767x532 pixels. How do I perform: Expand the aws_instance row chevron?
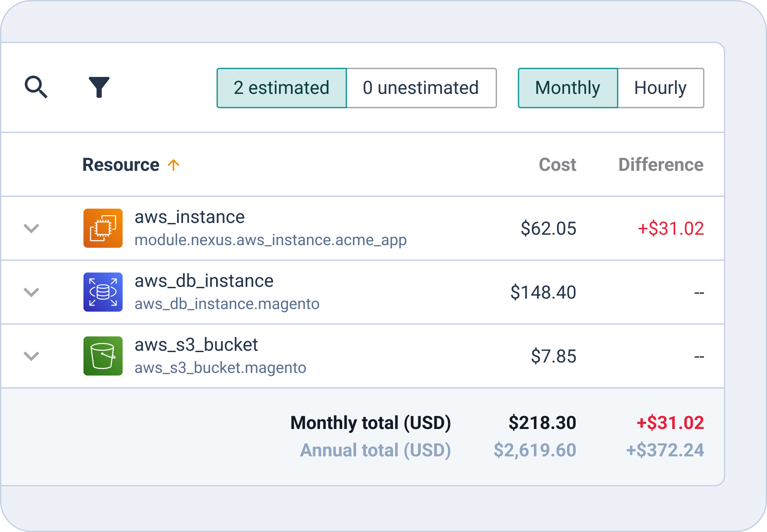coord(31,228)
